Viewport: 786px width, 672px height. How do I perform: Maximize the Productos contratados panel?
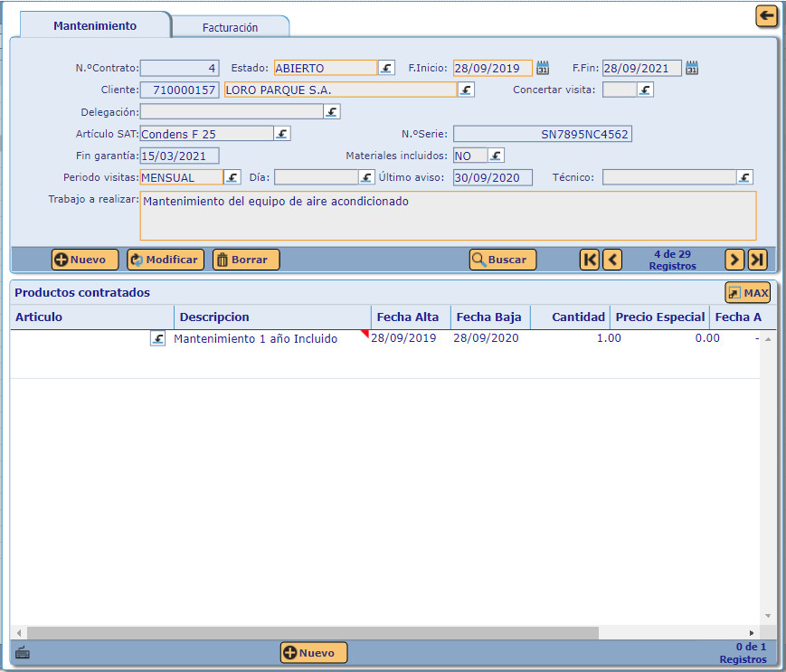click(x=747, y=293)
